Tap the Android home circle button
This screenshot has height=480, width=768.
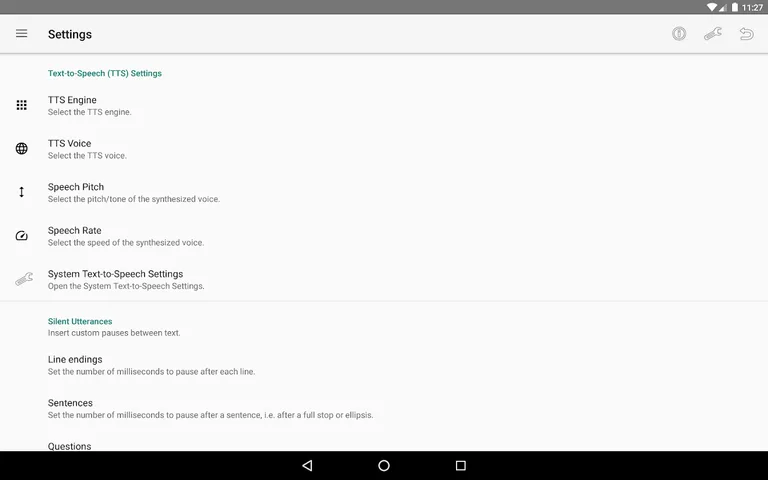click(x=384, y=465)
